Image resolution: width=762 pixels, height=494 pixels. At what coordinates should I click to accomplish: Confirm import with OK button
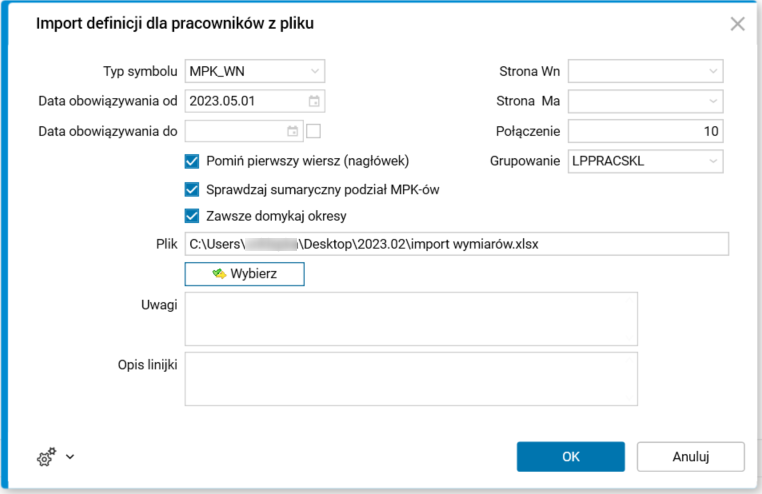click(x=571, y=457)
